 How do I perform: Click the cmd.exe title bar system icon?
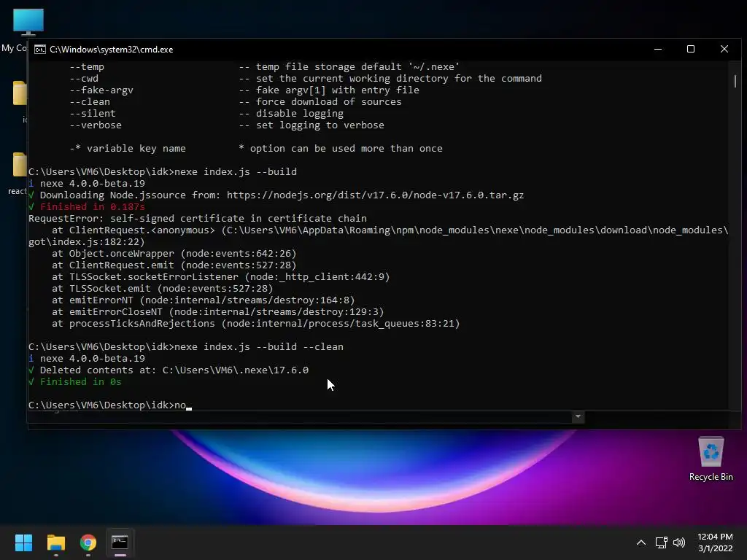click(x=40, y=50)
